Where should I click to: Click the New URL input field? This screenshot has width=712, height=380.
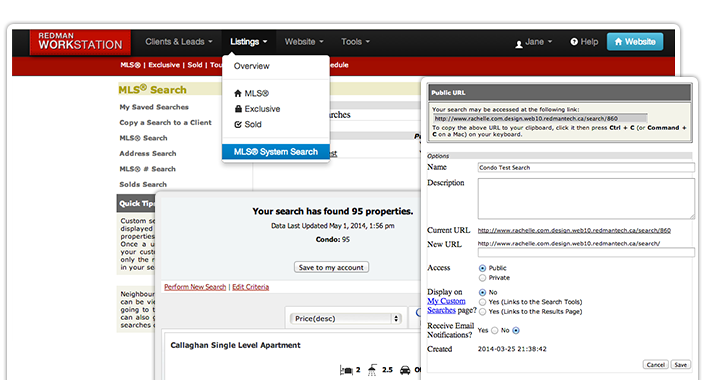586,252
